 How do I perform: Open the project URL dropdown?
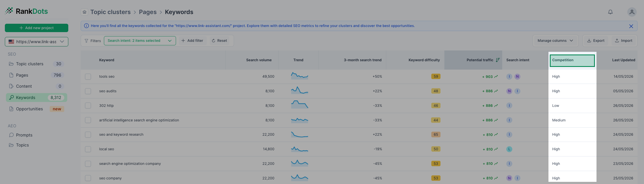[x=36, y=42]
